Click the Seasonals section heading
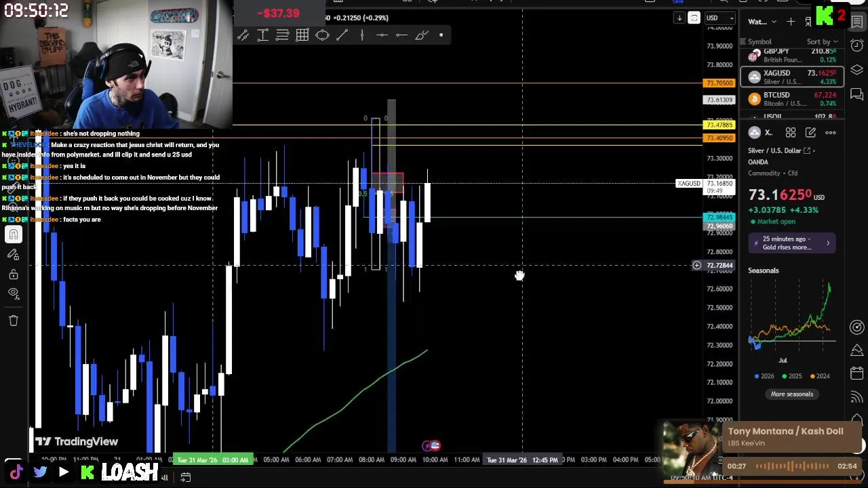The height and width of the screenshot is (488, 868). [x=764, y=270]
